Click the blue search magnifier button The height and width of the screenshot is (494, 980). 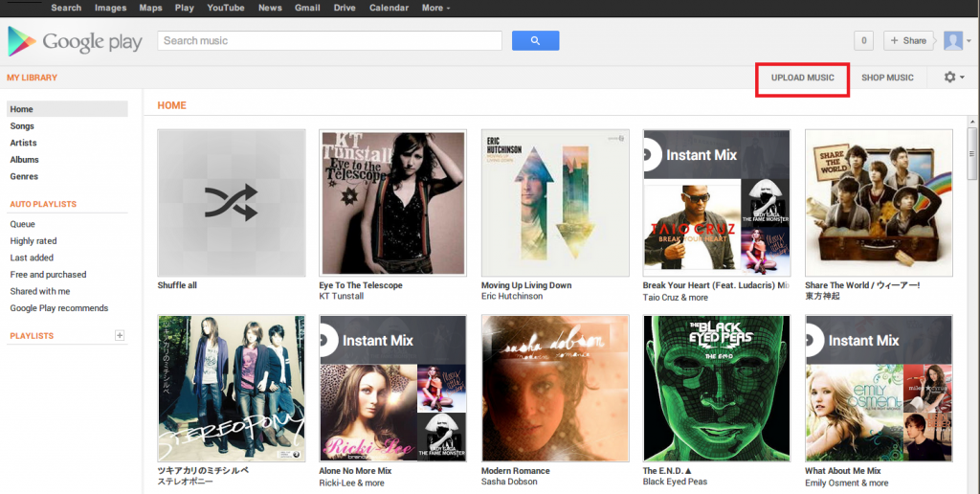point(535,40)
